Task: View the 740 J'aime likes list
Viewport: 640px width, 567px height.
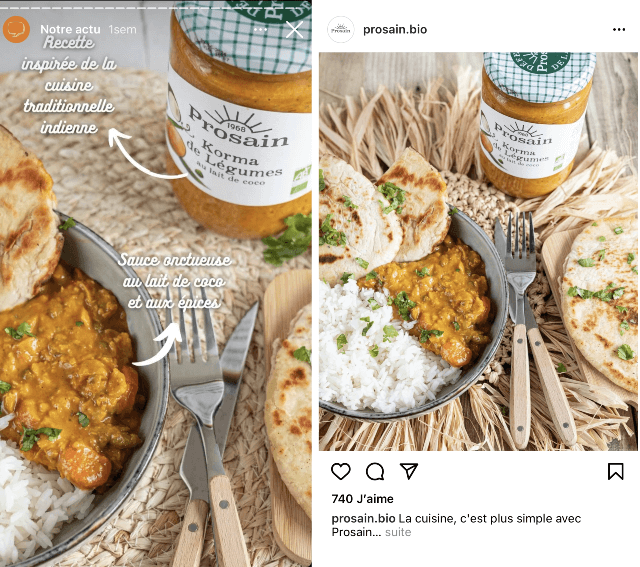Action: click(x=362, y=499)
